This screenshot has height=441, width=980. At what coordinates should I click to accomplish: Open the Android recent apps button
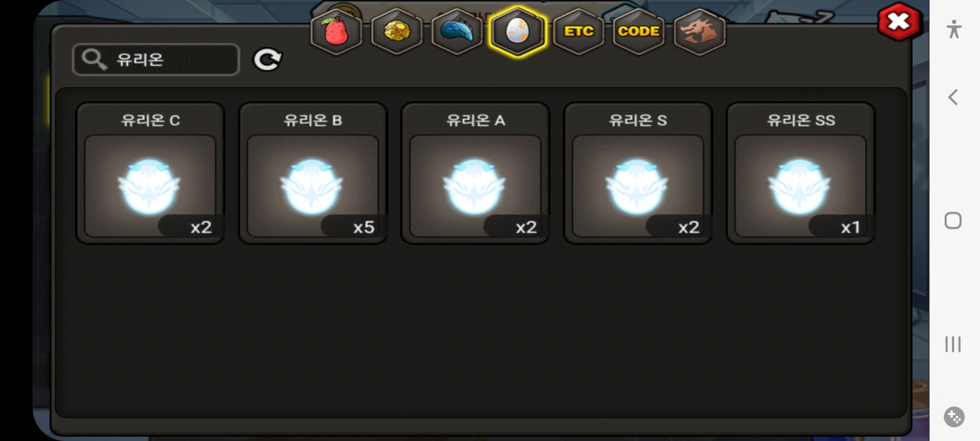[x=953, y=344]
